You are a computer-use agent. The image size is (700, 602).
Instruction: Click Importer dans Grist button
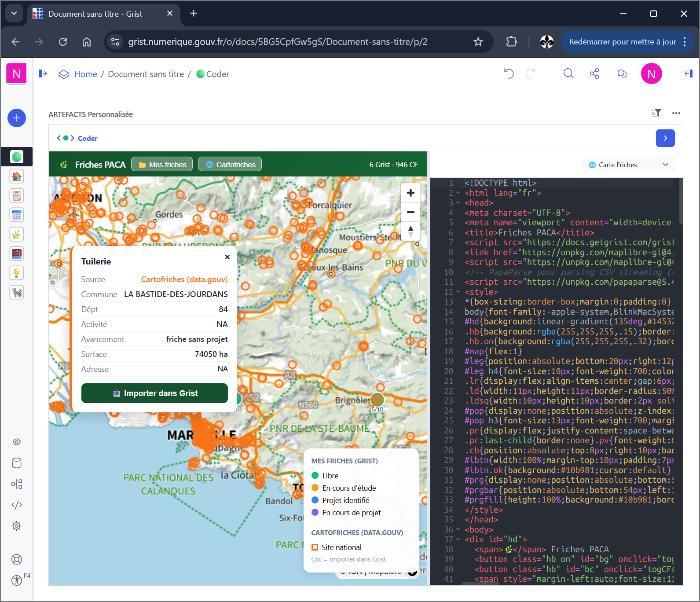tap(154, 393)
